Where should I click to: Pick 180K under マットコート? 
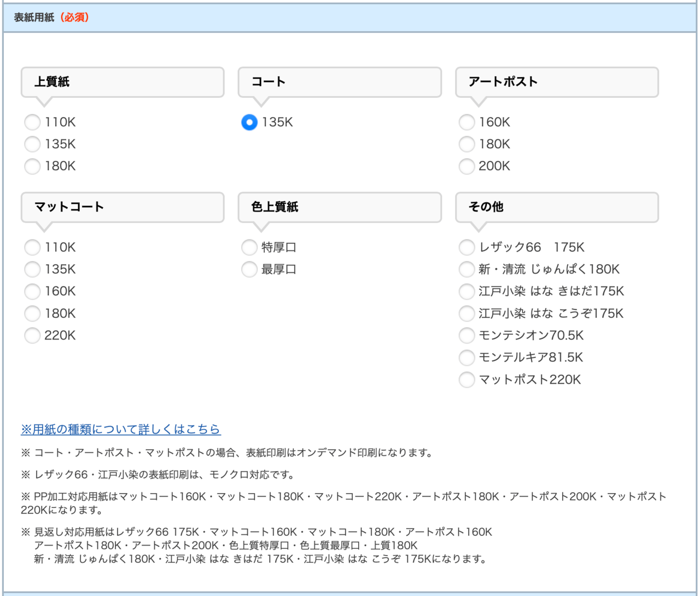32,313
